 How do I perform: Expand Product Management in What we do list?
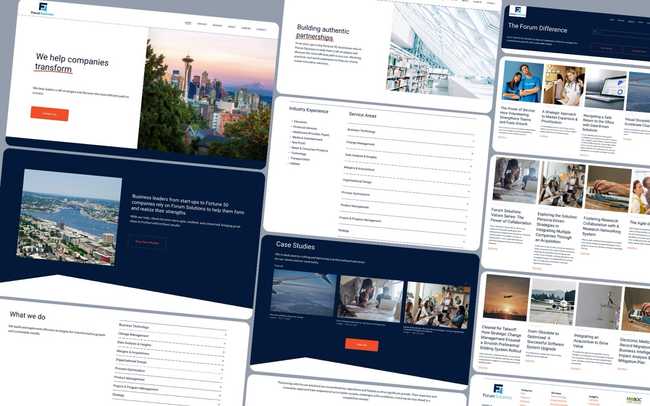pos(169,379)
